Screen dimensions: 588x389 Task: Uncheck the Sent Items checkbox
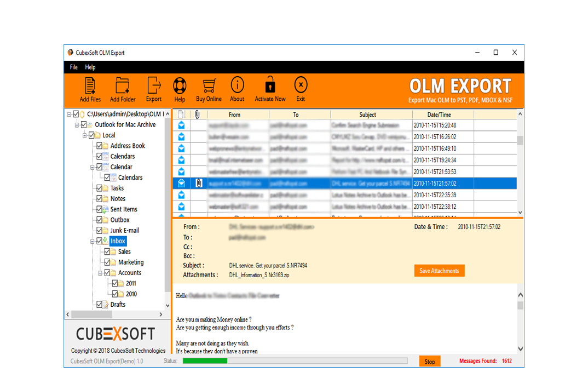(x=100, y=209)
